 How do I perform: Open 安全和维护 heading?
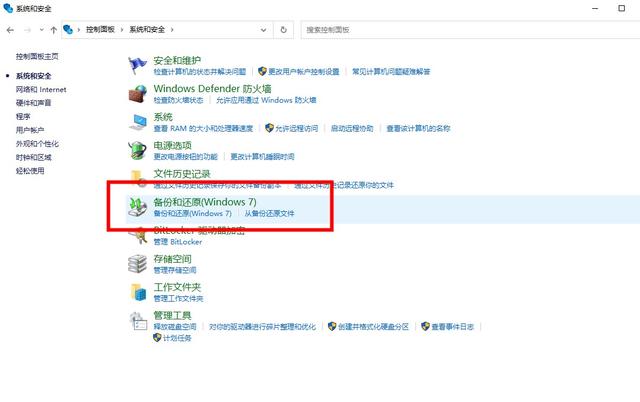coord(177,60)
